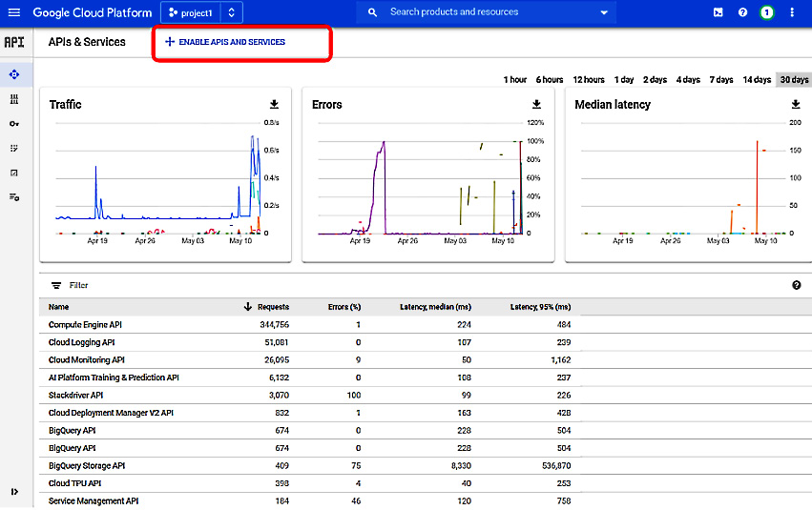Open table help question mark icon

tap(797, 286)
